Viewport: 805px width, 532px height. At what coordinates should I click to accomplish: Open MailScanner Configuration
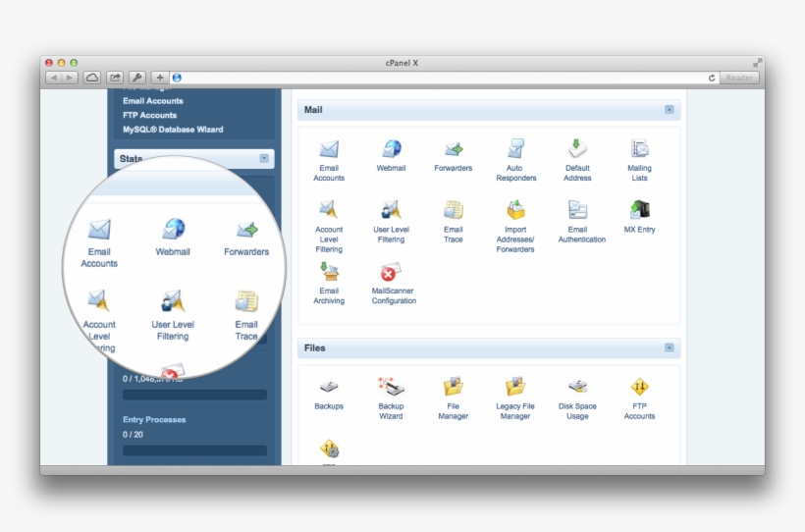point(394,283)
